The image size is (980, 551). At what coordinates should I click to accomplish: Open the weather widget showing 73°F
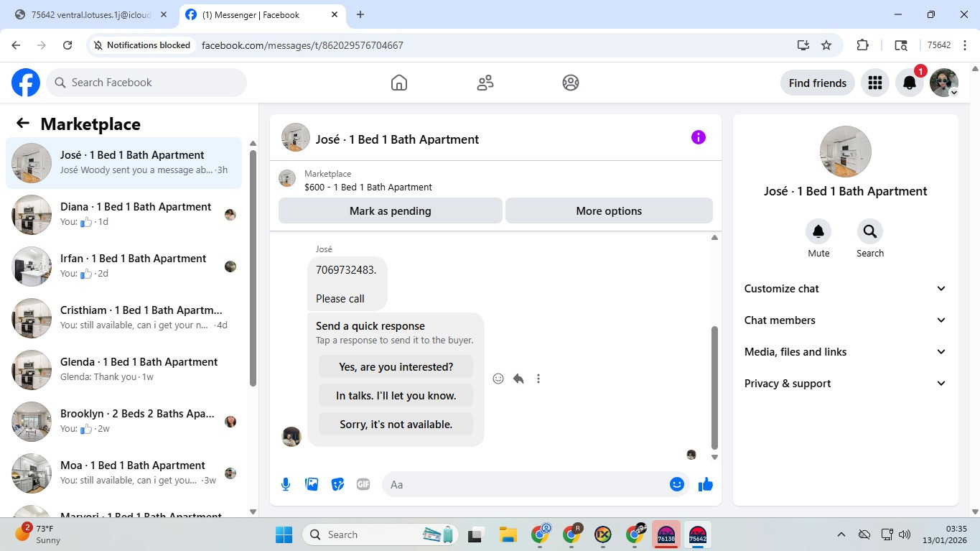click(x=39, y=534)
